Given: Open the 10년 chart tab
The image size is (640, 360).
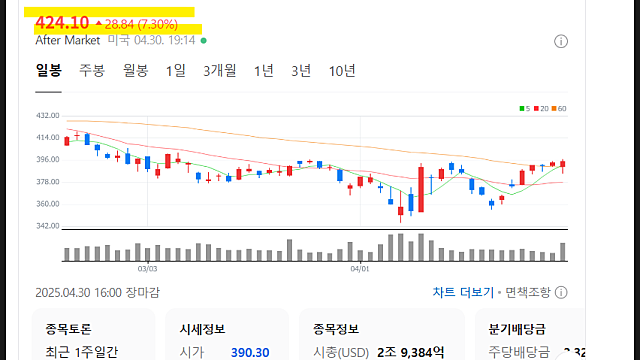Looking at the screenshot, I should coord(342,71).
